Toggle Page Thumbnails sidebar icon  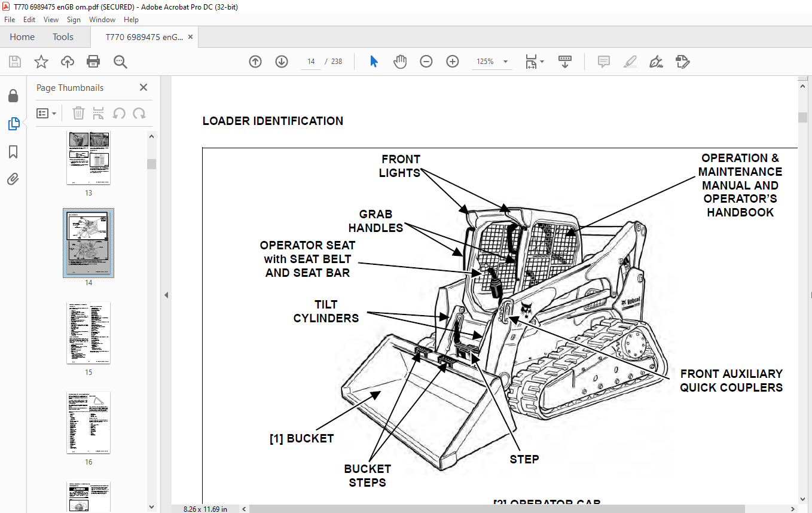click(13, 124)
